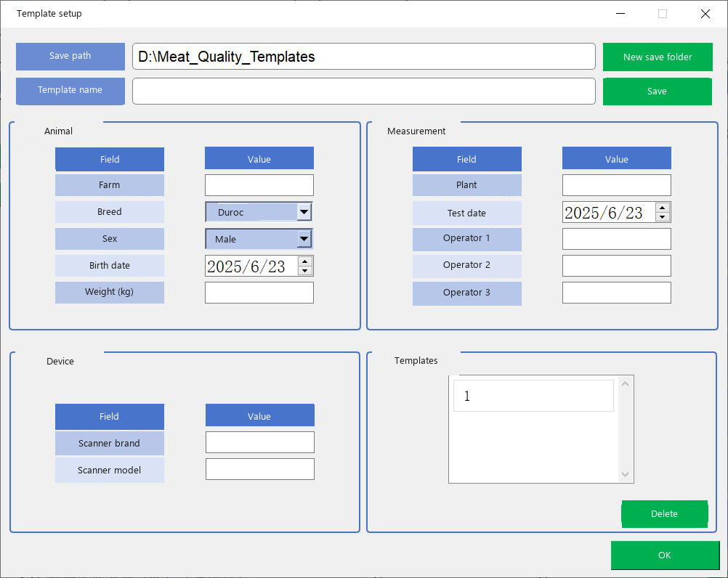The width and height of the screenshot is (728, 578).
Task: Click the Operator 1 field label
Action: pyautogui.click(x=467, y=239)
